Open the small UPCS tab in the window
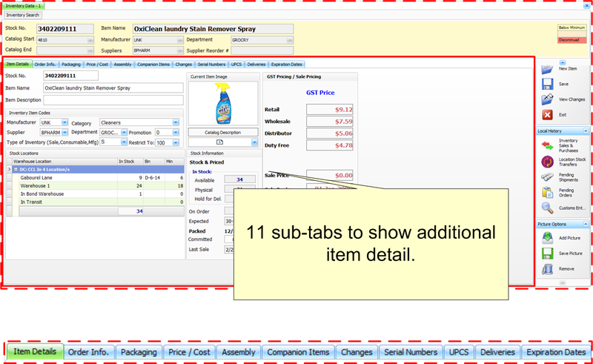 click(236, 64)
